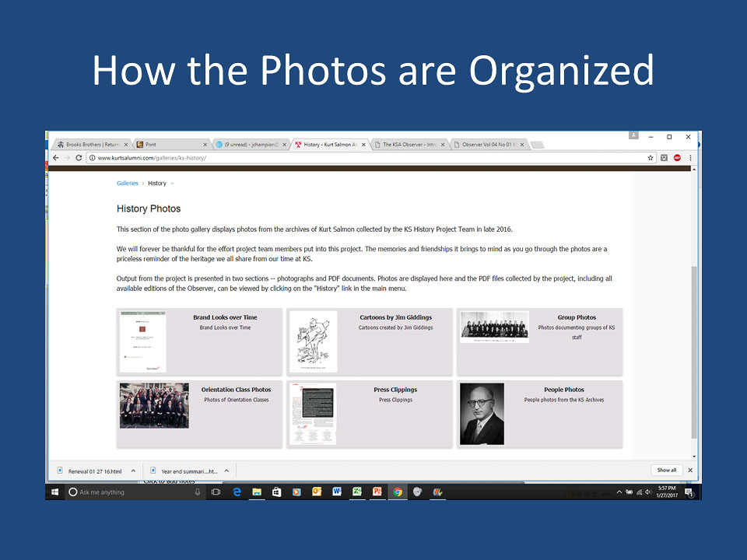Launch PowerPoint from the taskbar
This screenshot has height=560, width=747.
[x=377, y=492]
